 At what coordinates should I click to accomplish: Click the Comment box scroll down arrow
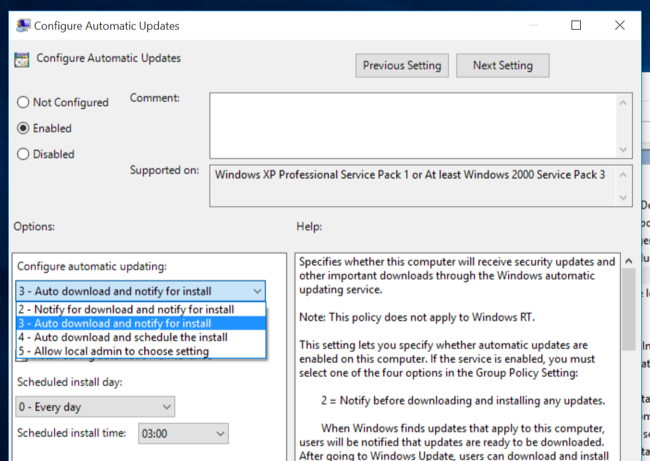pos(623,149)
